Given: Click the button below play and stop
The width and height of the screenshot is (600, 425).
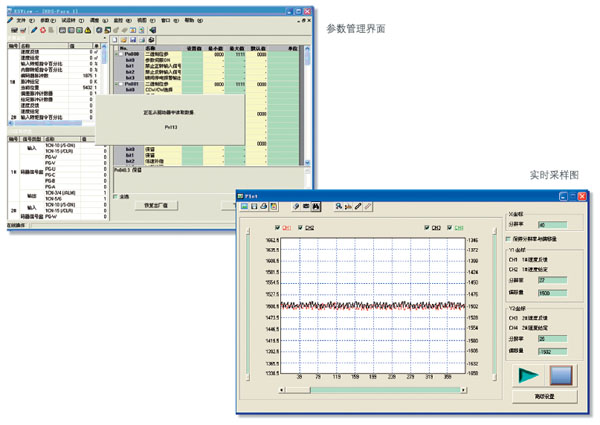Looking at the screenshot, I should [x=542, y=397].
